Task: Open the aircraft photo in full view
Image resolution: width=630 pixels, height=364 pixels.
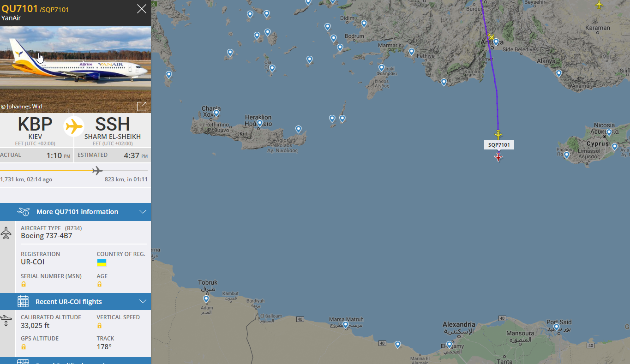Action: [x=142, y=107]
